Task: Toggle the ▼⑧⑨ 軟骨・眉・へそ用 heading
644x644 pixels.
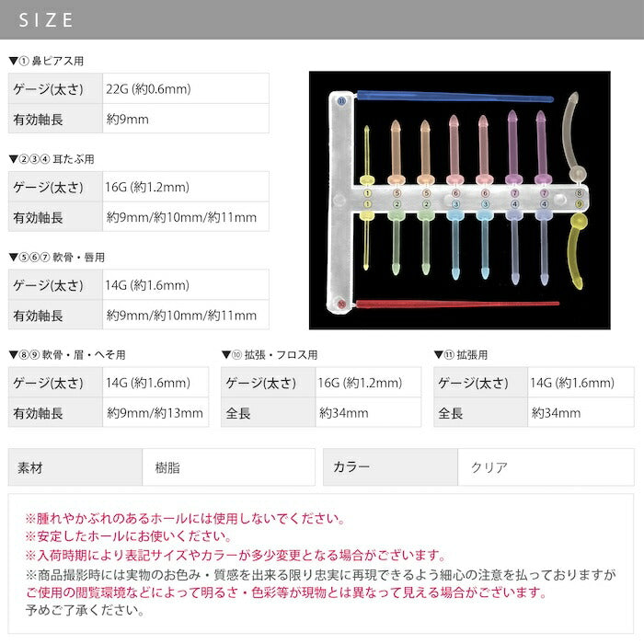Action: tap(67, 355)
